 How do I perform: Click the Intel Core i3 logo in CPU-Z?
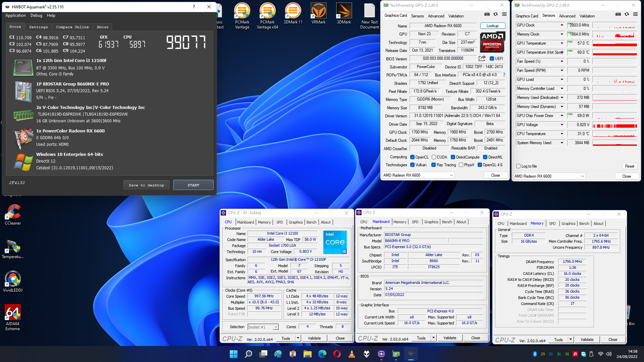335,242
